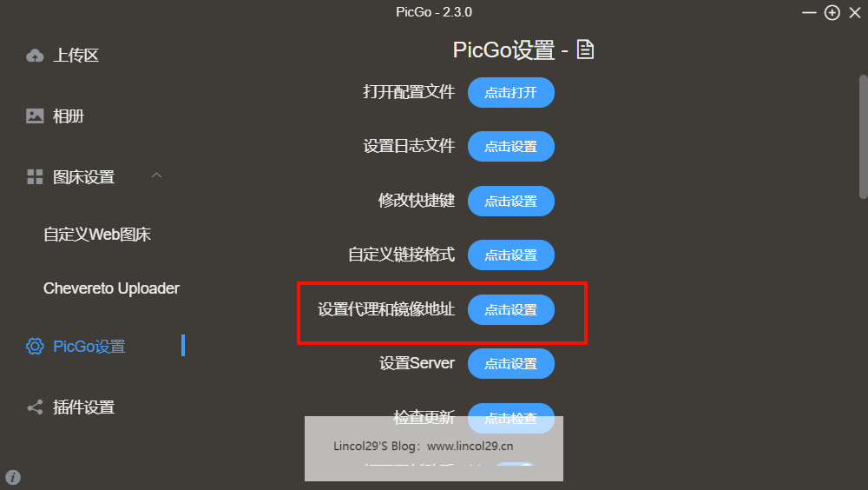The height and width of the screenshot is (490, 868).
Task: Click 点击设置 for 设置日志文件
Action: 511,146
